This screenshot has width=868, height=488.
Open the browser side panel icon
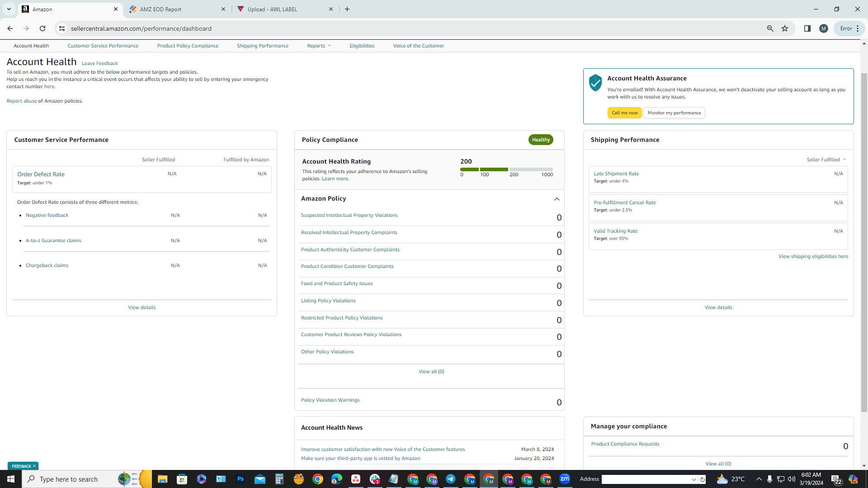coord(807,28)
